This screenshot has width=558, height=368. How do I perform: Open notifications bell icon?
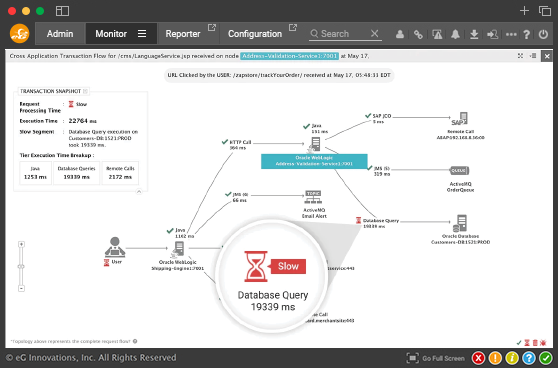coord(455,34)
